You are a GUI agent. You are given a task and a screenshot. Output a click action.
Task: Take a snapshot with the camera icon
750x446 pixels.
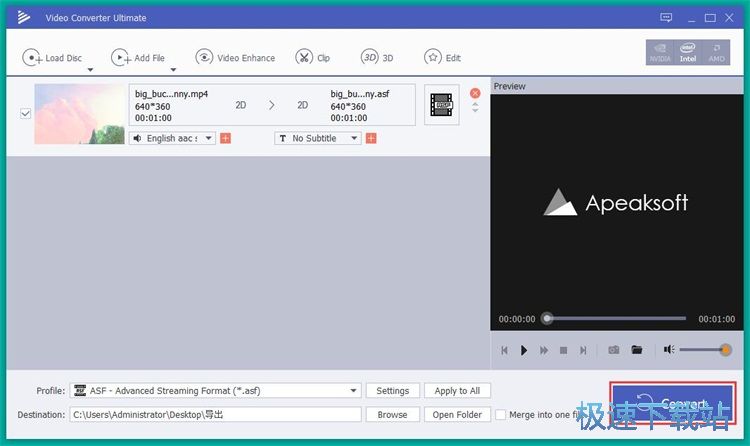coord(614,350)
